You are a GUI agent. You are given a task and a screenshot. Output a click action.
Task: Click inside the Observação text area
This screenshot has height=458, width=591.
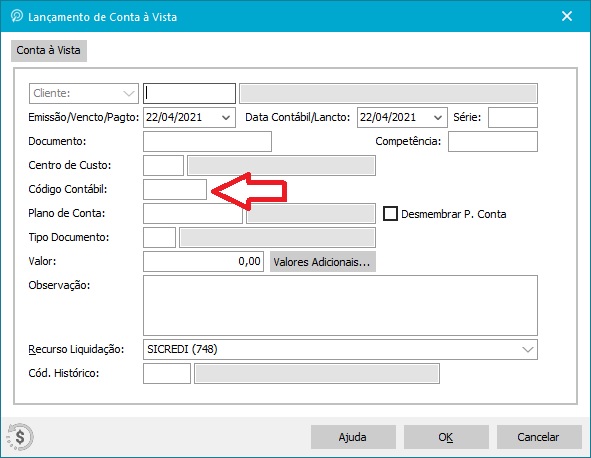tap(340, 305)
